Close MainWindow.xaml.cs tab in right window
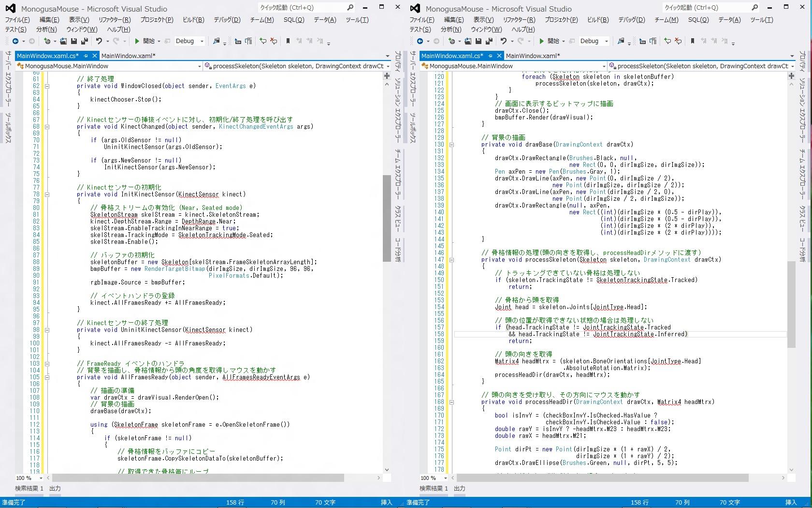This screenshot has height=508, width=812. [499, 56]
